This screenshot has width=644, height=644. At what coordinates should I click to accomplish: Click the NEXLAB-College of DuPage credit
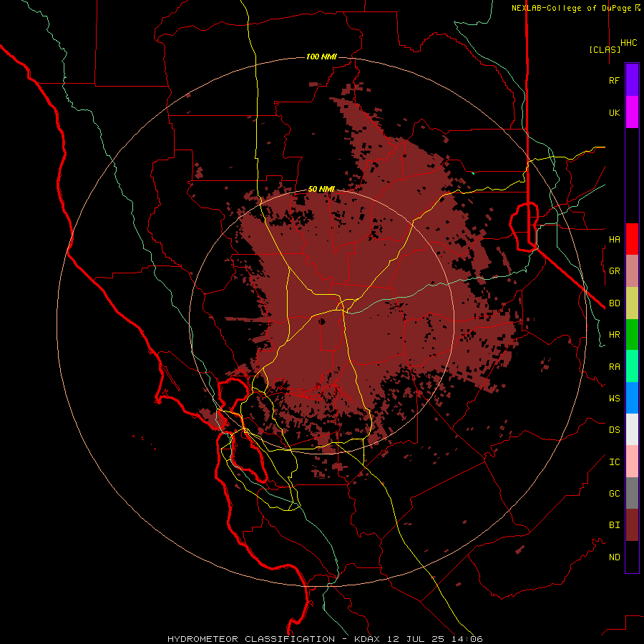point(575,8)
